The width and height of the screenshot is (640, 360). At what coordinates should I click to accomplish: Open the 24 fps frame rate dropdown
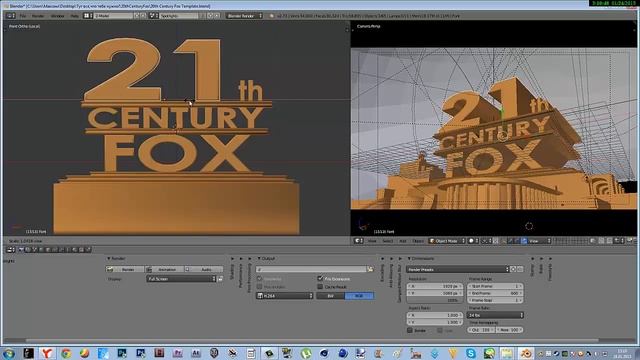[495, 315]
